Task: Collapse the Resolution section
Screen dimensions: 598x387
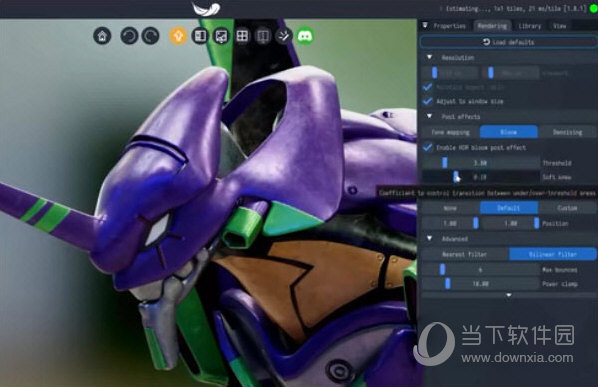Action: (429, 57)
